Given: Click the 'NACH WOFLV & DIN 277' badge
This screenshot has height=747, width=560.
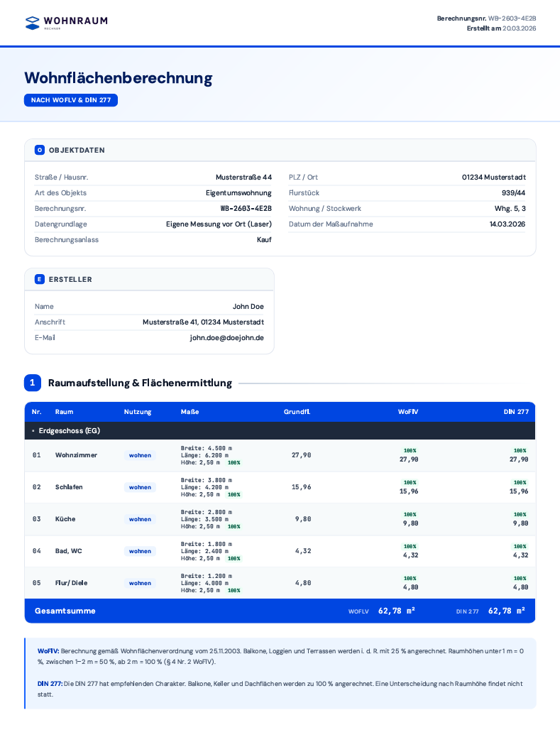Looking at the screenshot, I should click(71, 100).
